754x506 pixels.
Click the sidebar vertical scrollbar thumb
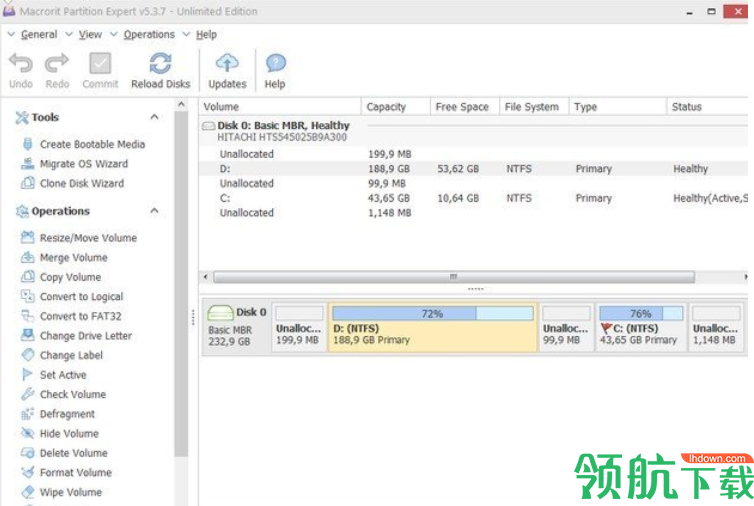click(181, 284)
